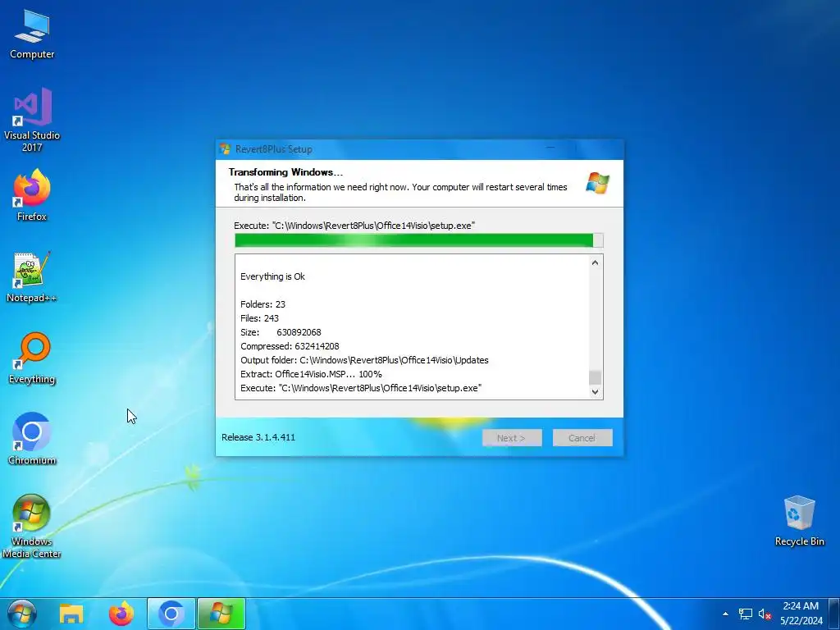Viewport: 840px width, 630px height.
Task: Click the Revert8Plus Setup title bar icon
Action: [225, 149]
